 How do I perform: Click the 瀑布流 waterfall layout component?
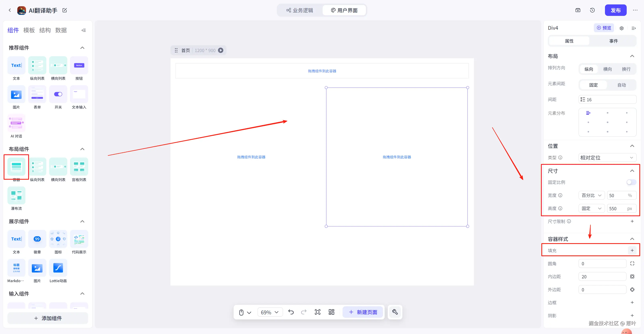coord(16,196)
